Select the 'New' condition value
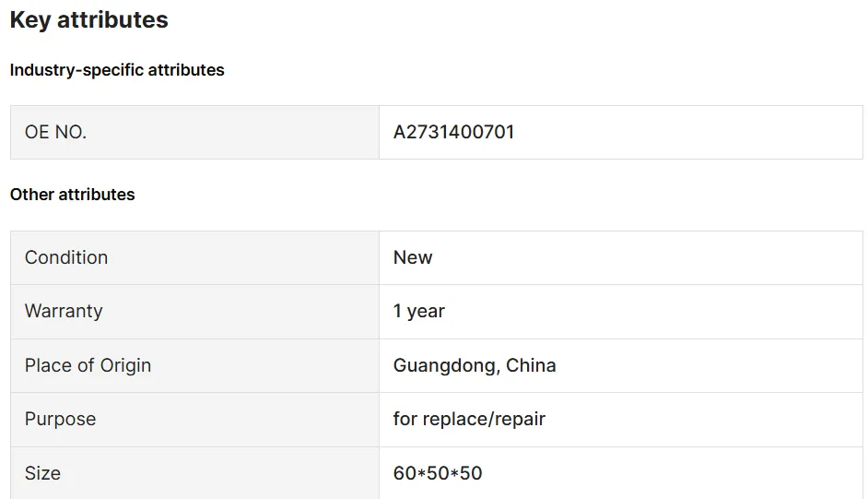The image size is (868, 499). point(413,257)
